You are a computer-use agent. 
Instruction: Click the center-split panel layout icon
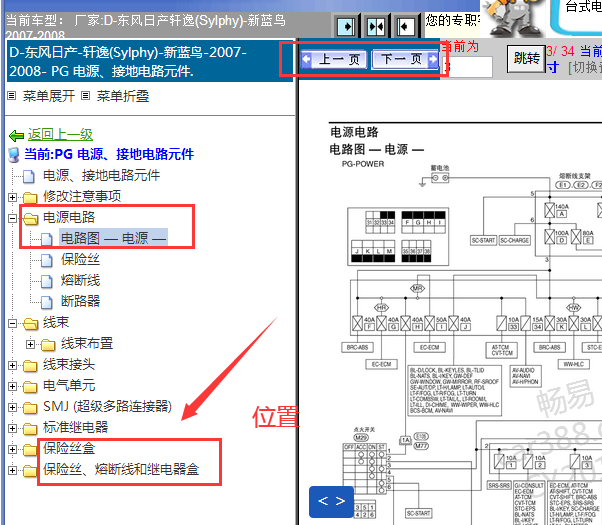376,26
